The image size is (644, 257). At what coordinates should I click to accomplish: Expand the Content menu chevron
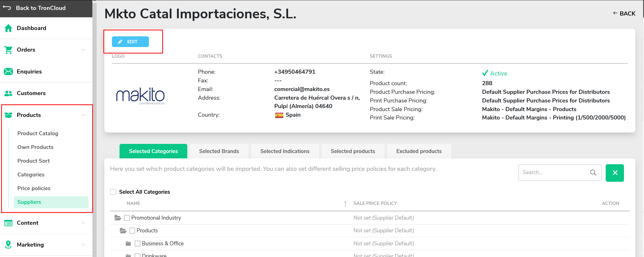(83, 223)
